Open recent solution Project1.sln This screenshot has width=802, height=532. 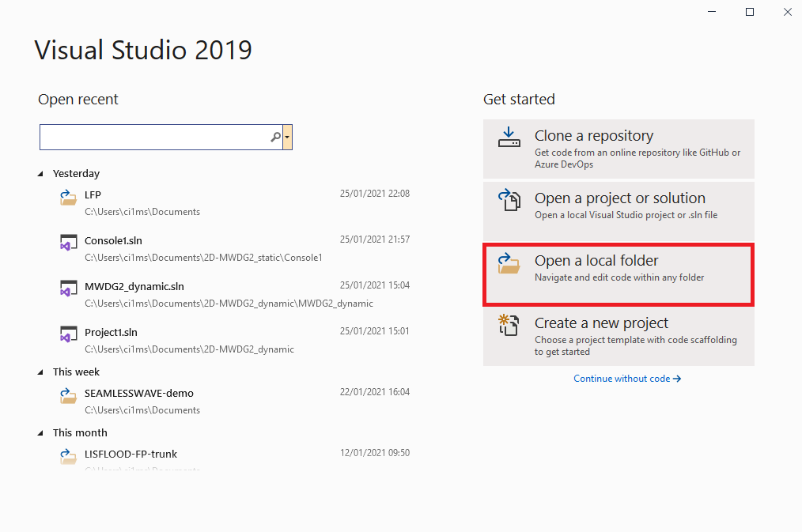(x=234, y=340)
